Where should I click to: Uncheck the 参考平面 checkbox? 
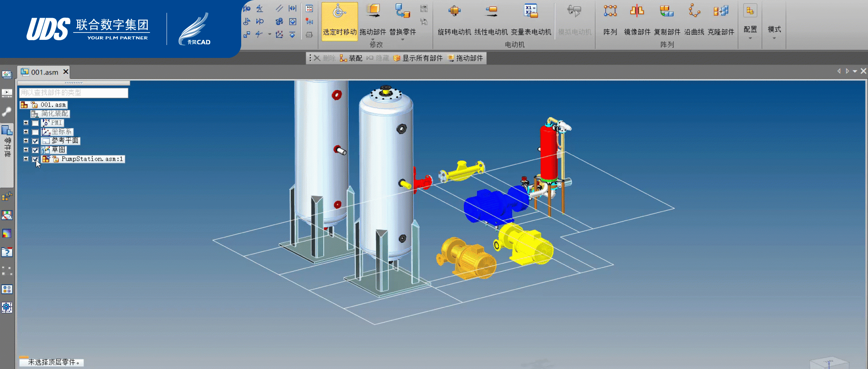click(35, 141)
